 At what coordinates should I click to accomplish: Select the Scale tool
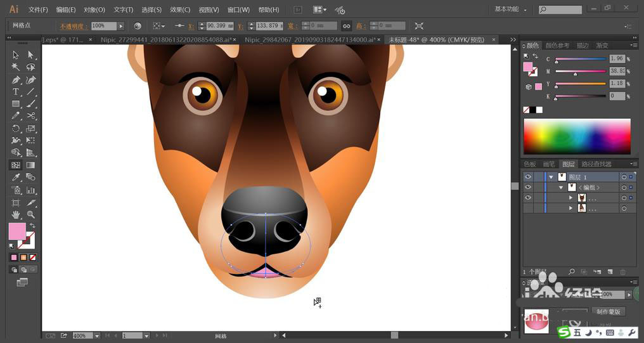point(30,128)
